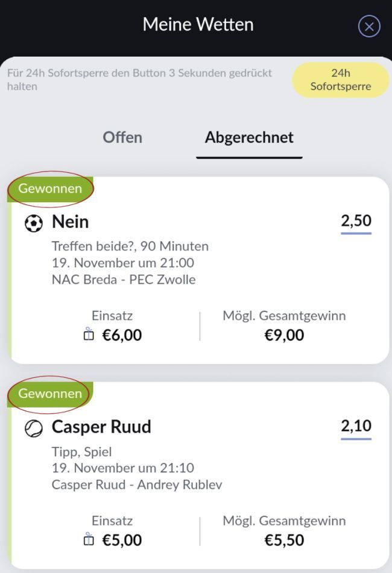Select the Abgerechnet tab
This screenshot has height=573, width=392.
(x=249, y=137)
